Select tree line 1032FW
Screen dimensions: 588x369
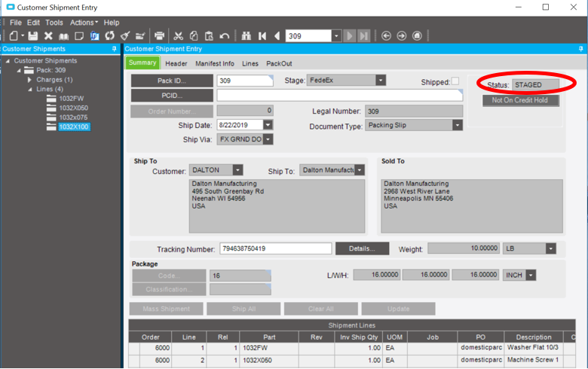coord(72,99)
